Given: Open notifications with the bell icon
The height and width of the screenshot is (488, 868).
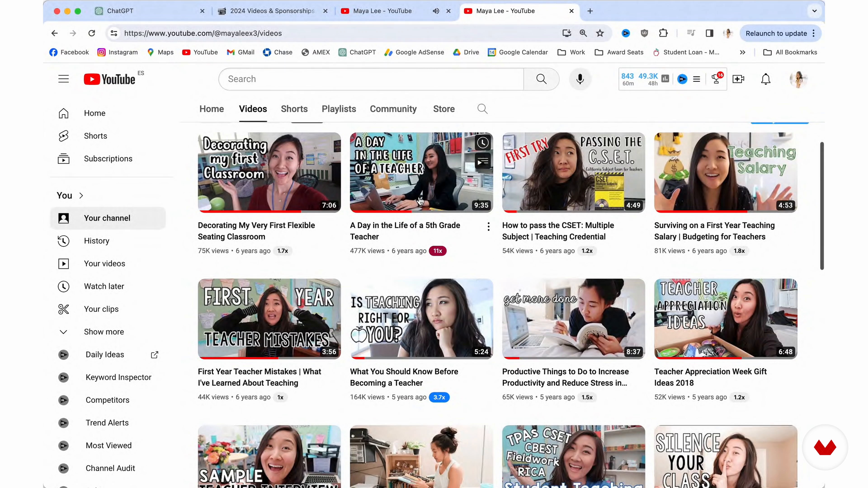Looking at the screenshot, I should tap(766, 79).
